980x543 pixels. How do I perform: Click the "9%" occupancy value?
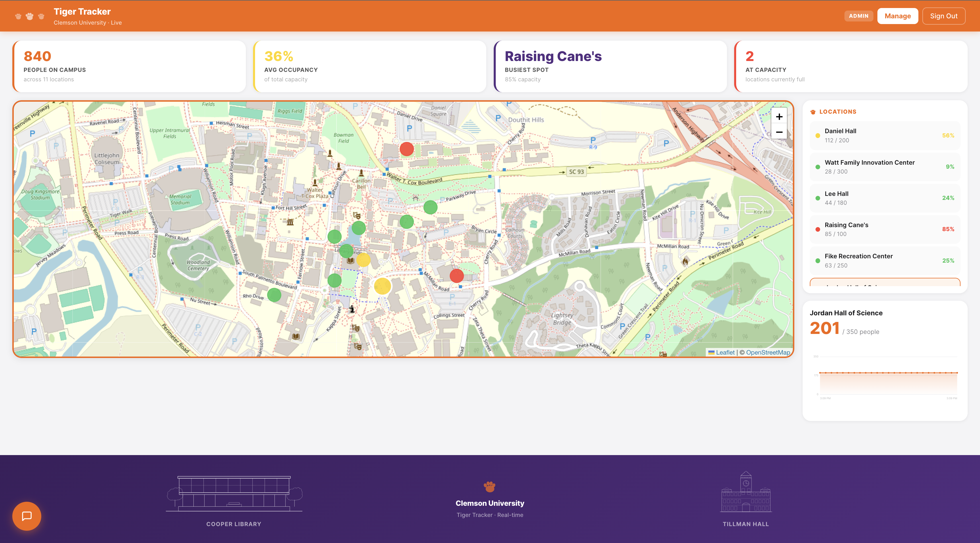tap(950, 167)
